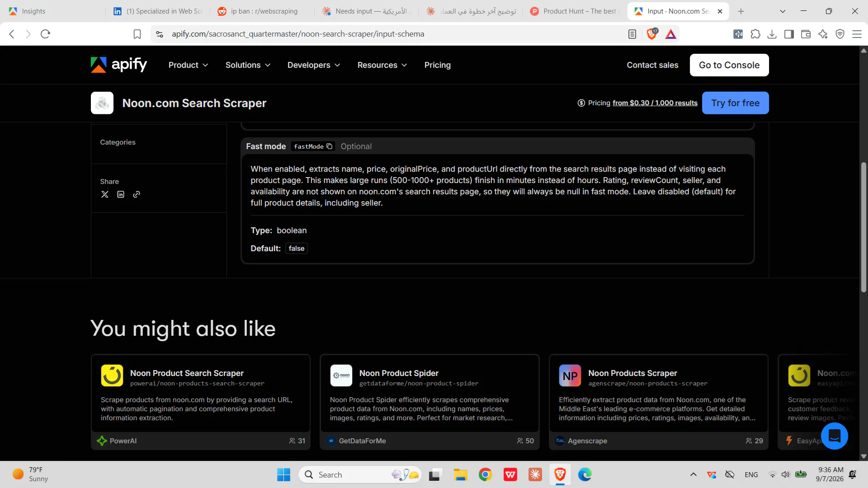This screenshot has width=868, height=488.
Task: Copy the fastMode field name
Action: click(330, 146)
